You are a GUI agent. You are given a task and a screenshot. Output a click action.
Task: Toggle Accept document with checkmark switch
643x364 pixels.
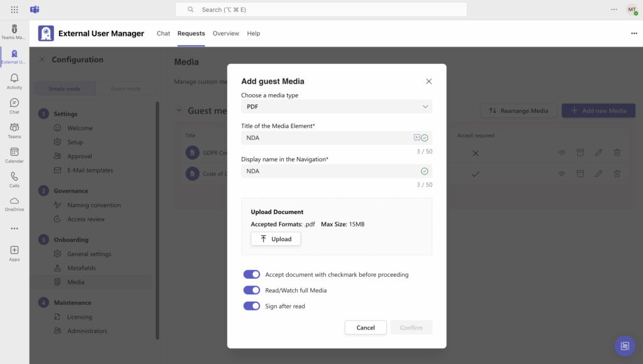tap(251, 274)
